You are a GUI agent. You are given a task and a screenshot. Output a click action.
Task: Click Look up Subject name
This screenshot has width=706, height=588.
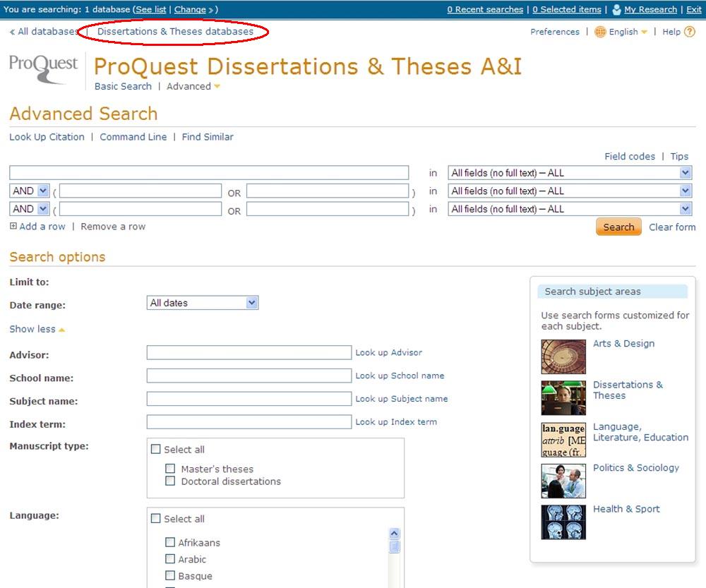pyautogui.click(x=402, y=398)
